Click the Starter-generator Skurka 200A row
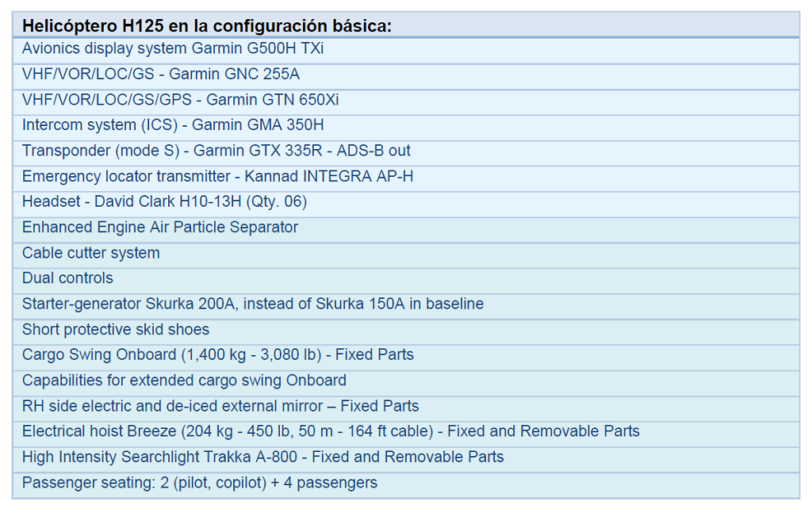 click(x=406, y=307)
